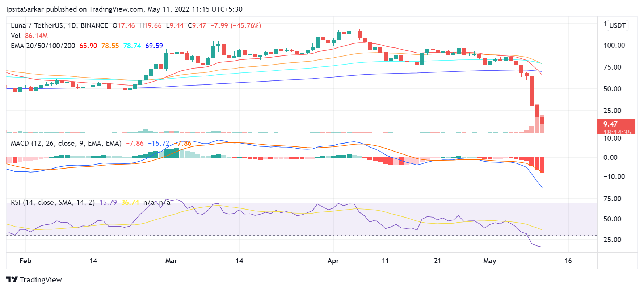
Task: Click the low value L9.44
Action: [175, 25]
